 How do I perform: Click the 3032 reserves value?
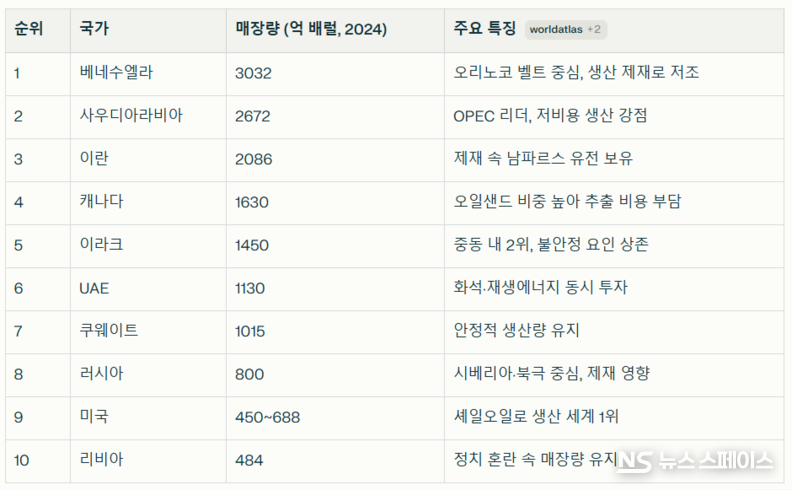point(253,73)
